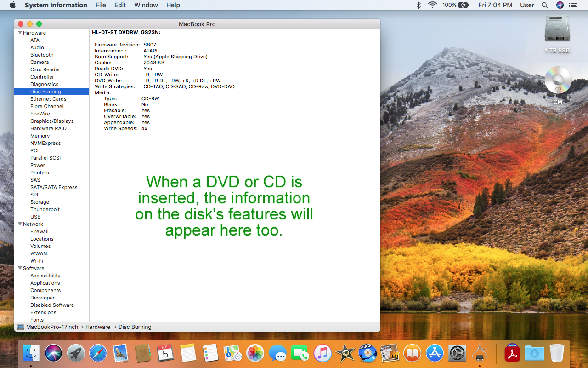Select Extensions under Software
588x368 pixels.
[43, 312]
